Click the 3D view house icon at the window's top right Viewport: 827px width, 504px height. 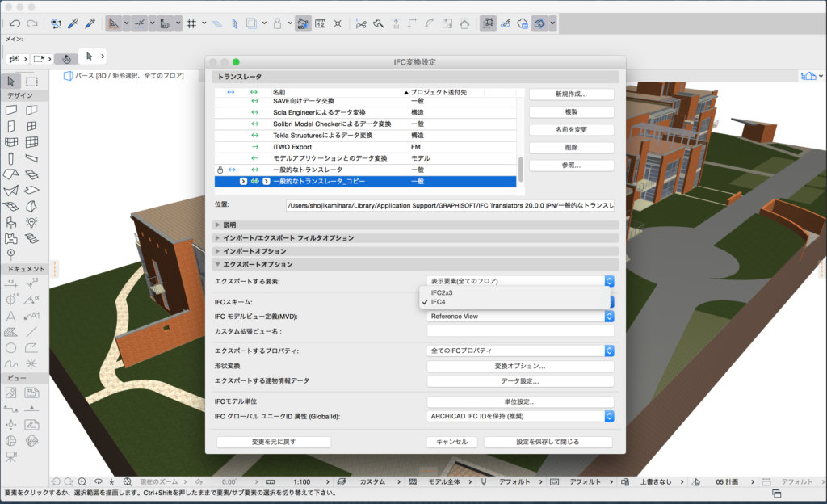(x=808, y=77)
